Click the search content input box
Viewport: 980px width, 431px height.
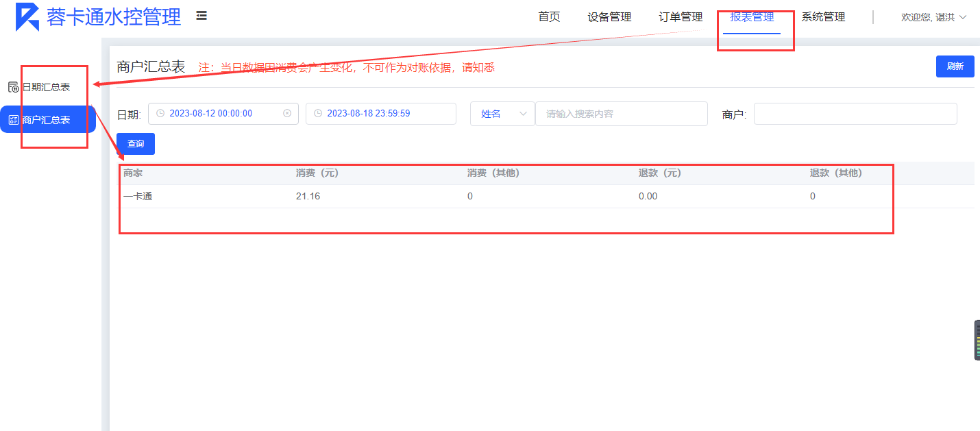point(621,114)
